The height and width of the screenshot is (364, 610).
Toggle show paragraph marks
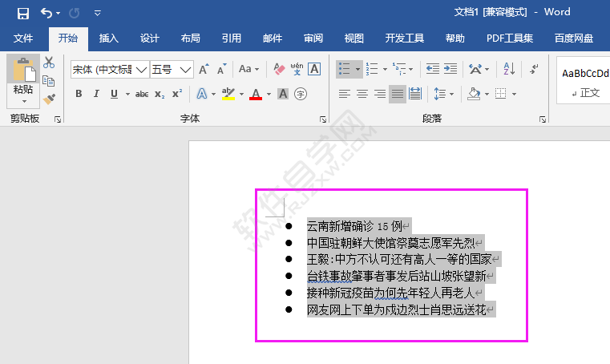coord(534,69)
